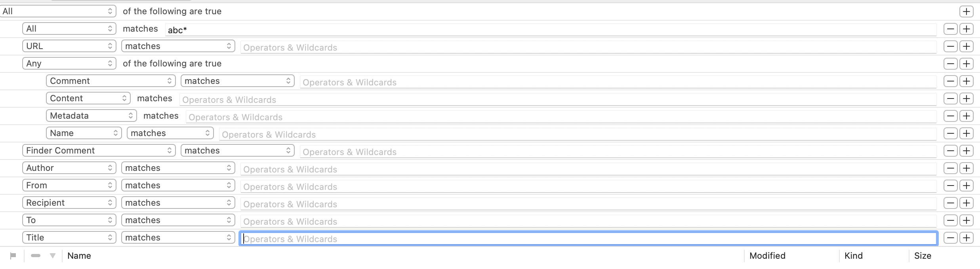The height and width of the screenshot is (269, 980).
Task: Open the URL attribute dropdown
Action: (x=69, y=46)
